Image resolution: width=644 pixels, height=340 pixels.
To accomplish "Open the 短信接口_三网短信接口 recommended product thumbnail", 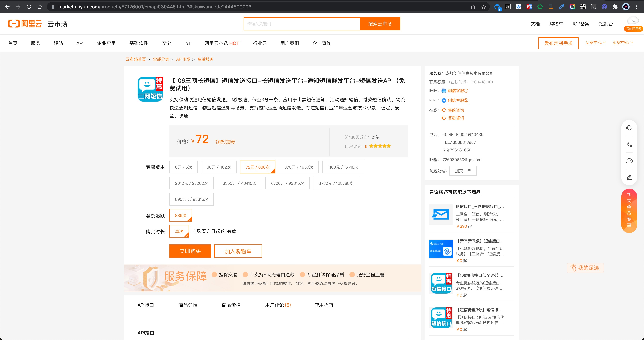I will tap(441, 214).
